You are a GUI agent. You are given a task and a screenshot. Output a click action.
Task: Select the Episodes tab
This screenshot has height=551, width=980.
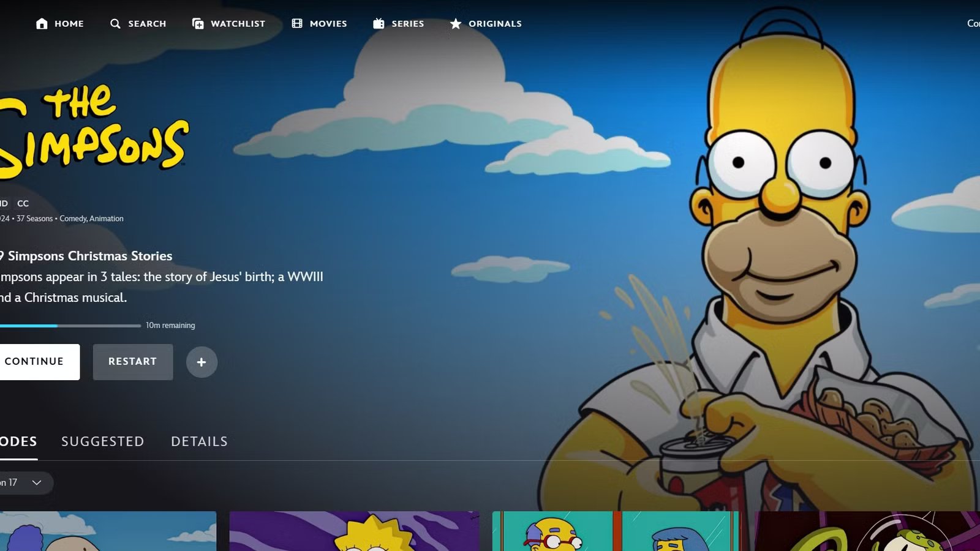(x=18, y=441)
